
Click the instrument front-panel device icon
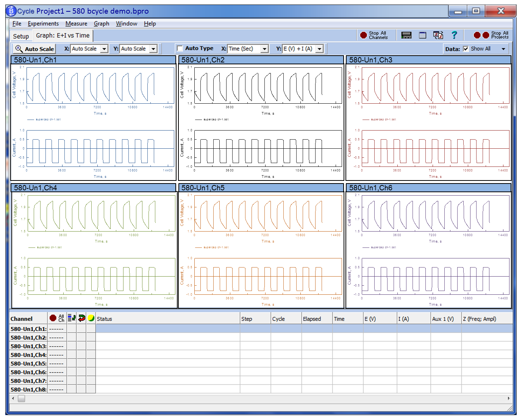click(406, 35)
